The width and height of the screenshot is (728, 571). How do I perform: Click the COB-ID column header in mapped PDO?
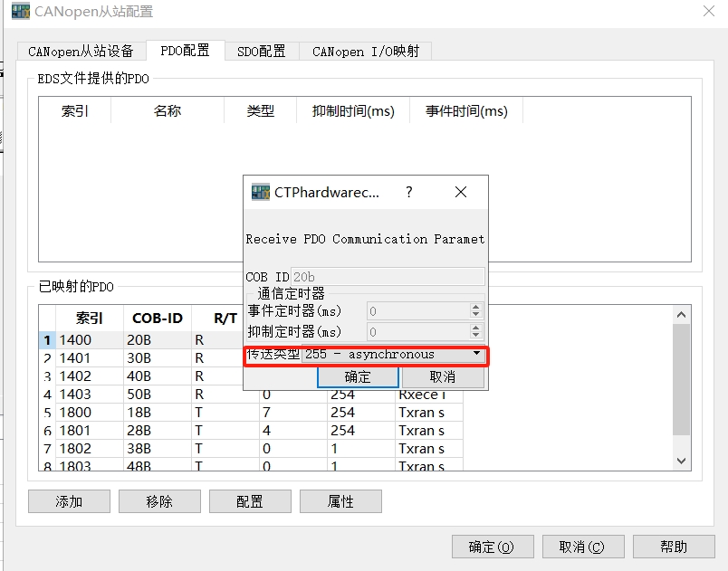pyautogui.click(x=158, y=319)
